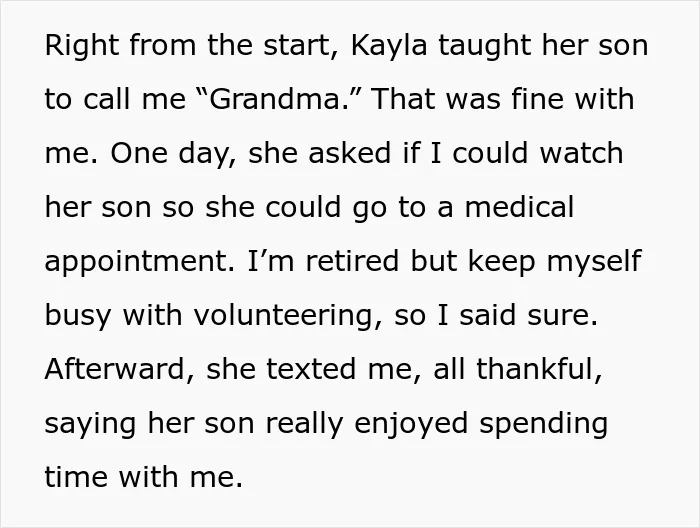Click the word "myself" ending fifth line
The width and height of the screenshot is (700, 528).
pos(594,262)
